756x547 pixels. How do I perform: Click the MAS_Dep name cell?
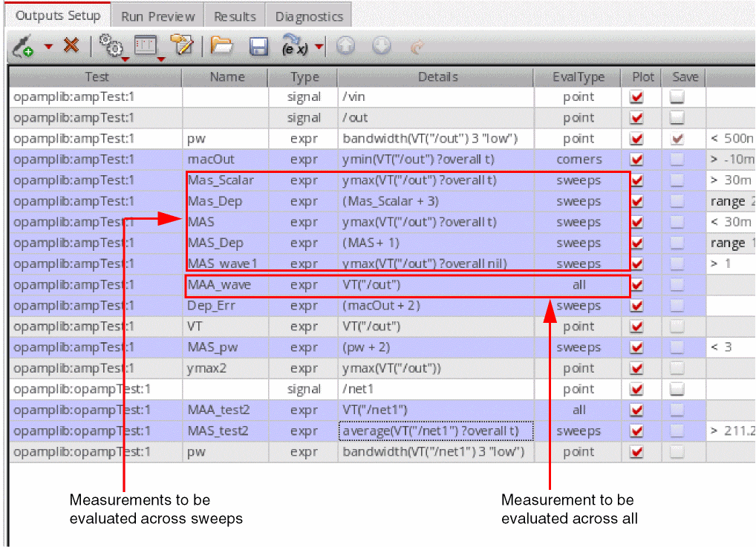pos(226,243)
